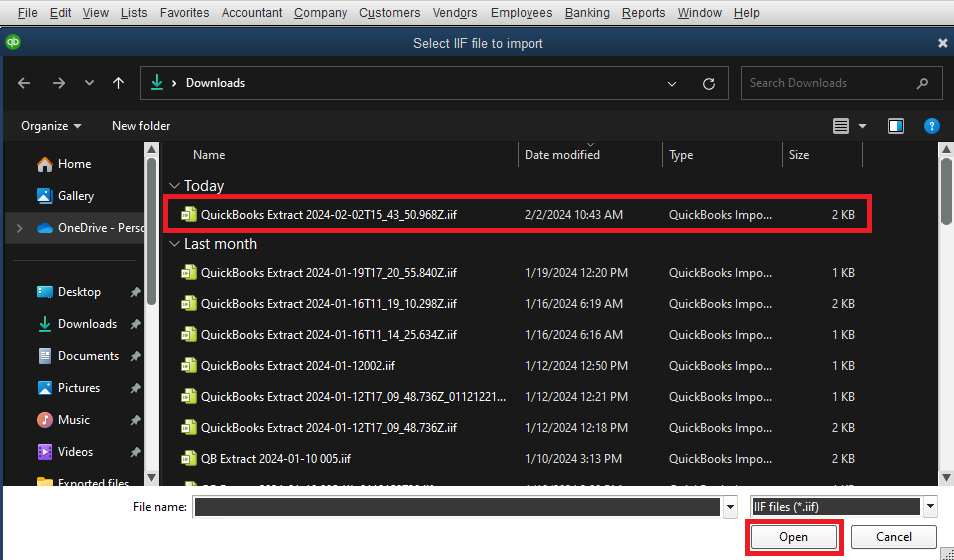Open view options dropdown arrow
954x560 pixels.
point(862,126)
